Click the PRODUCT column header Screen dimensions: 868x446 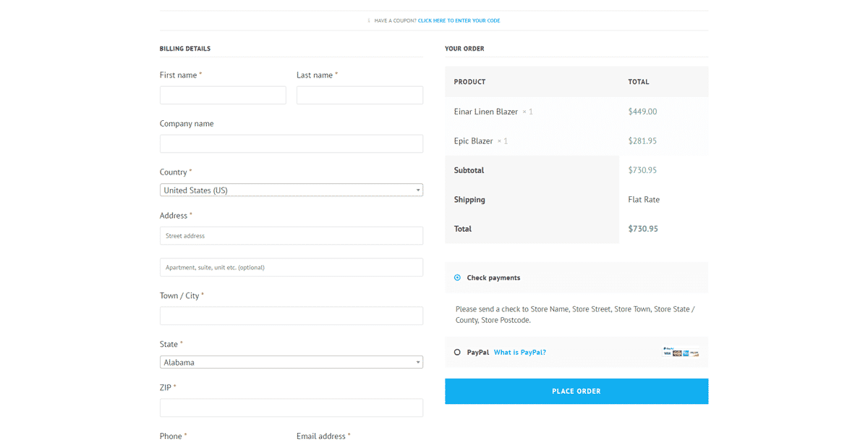point(469,82)
